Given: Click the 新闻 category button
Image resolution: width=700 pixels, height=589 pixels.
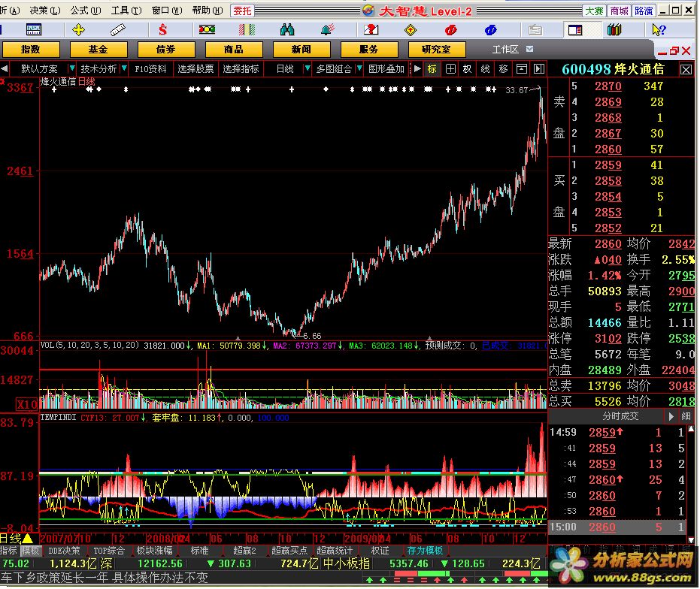Looking at the screenshot, I should [x=302, y=49].
